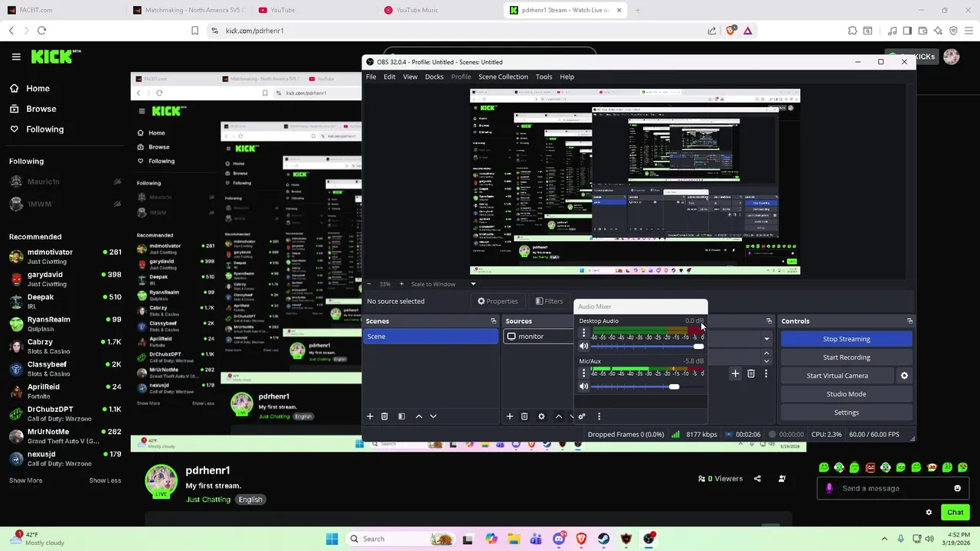Share stream icon next to Viewers
Viewport: 980px width, 551px height.
coord(757,479)
